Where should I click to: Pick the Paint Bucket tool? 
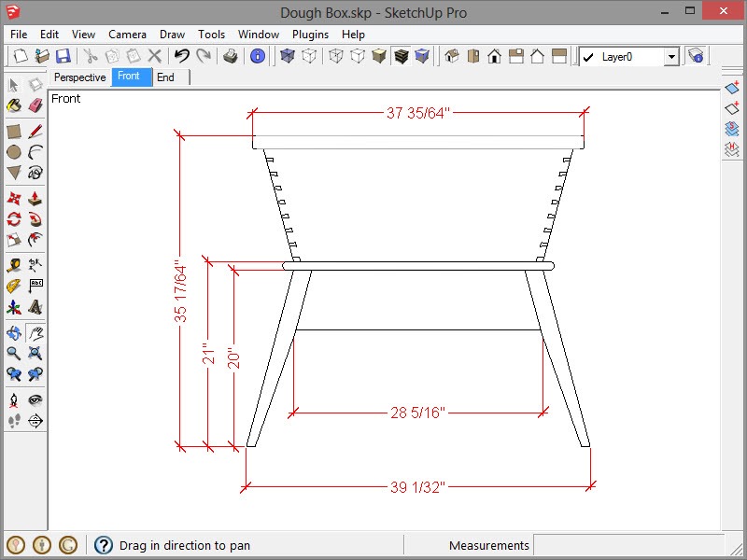click(x=14, y=105)
